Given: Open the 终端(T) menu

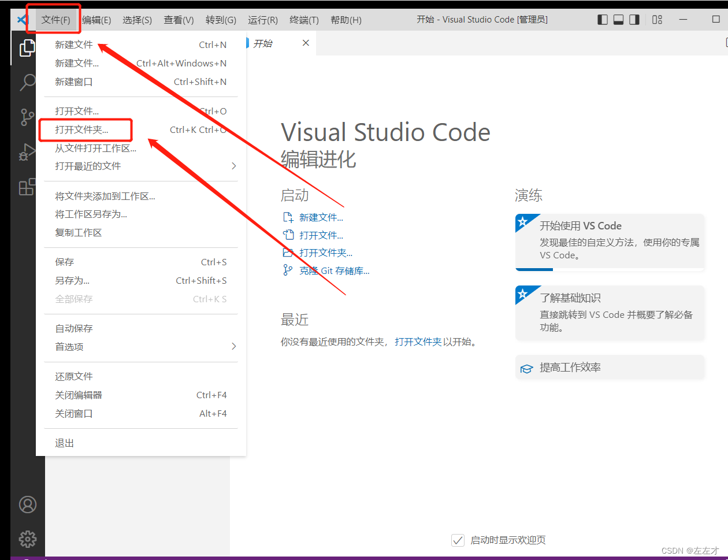Looking at the screenshot, I should click(x=304, y=20).
